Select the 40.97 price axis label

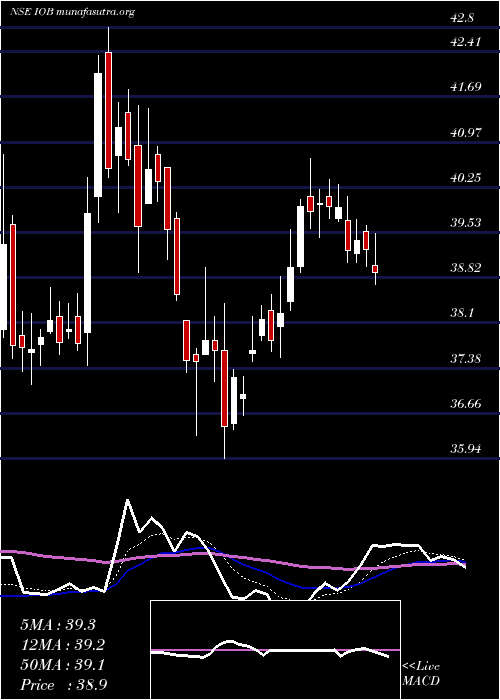click(466, 132)
